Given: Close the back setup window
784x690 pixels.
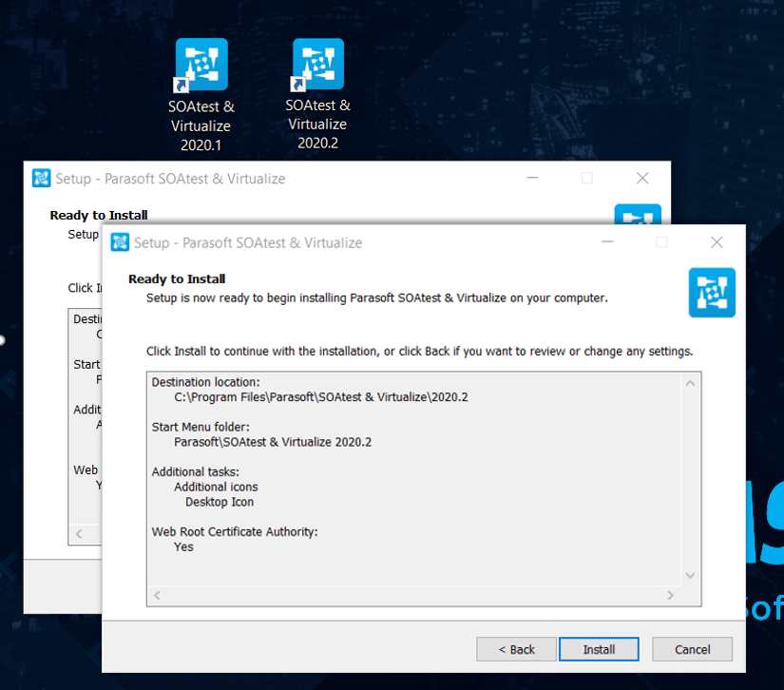Looking at the screenshot, I should (642, 178).
